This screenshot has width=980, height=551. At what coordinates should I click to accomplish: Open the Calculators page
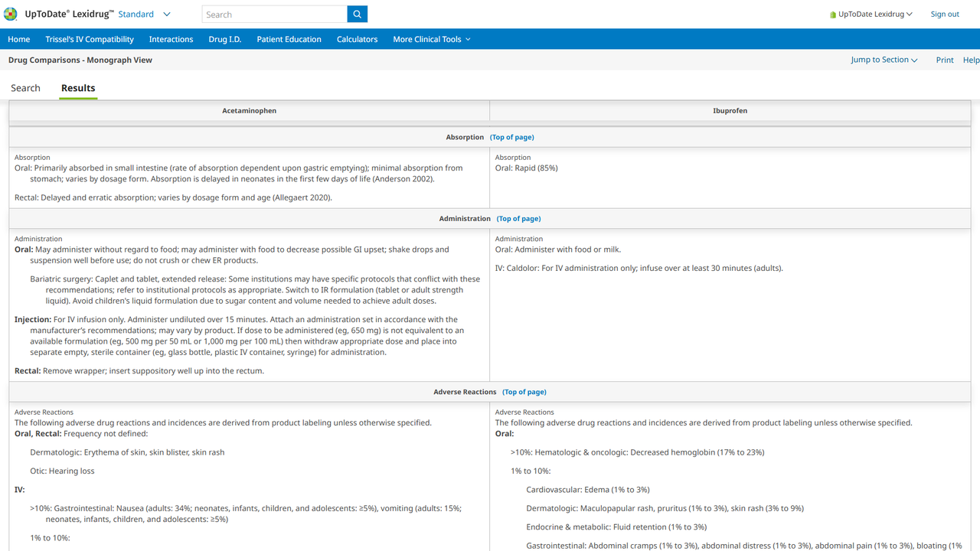(x=357, y=39)
